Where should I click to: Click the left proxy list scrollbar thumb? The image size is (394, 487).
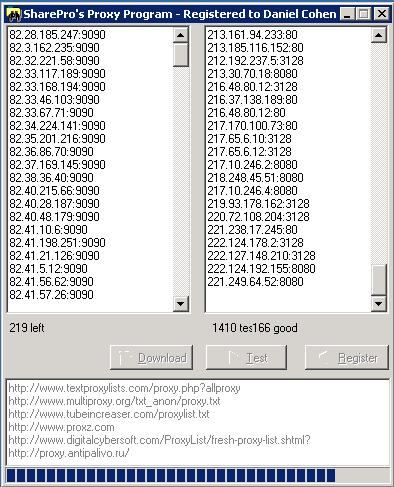pos(181,55)
